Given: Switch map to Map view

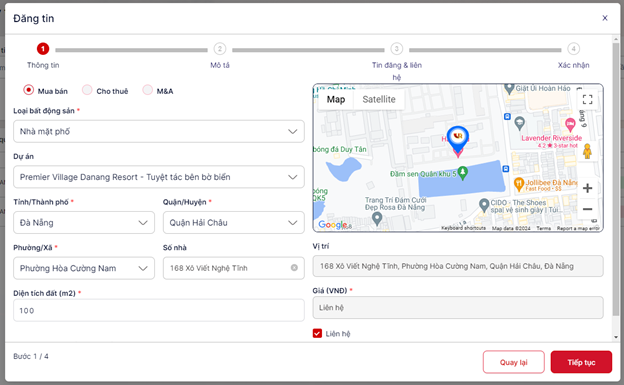Looking at the screenshot, I should [336, 99].
